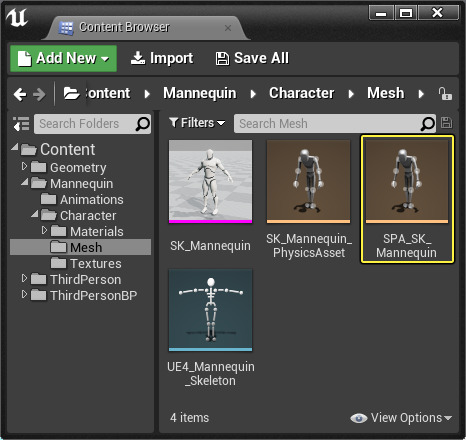The width and height of the screenshot is (466, 440).
Task: Close the Content Browser tab
Action: (228, 28)
